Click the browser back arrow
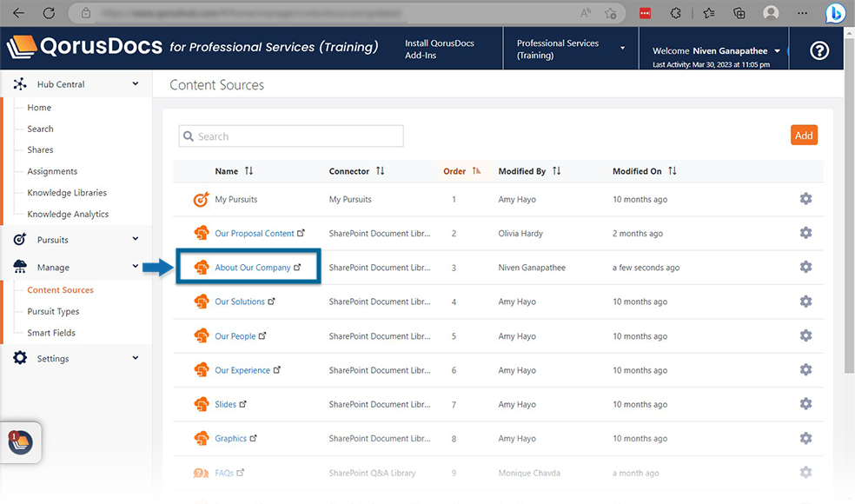 pos(18,13)
